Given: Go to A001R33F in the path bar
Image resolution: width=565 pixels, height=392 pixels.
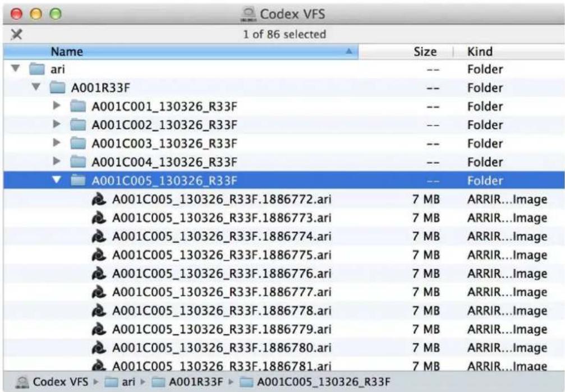Looking at the screenshot, I should click(x=196, y=382).
